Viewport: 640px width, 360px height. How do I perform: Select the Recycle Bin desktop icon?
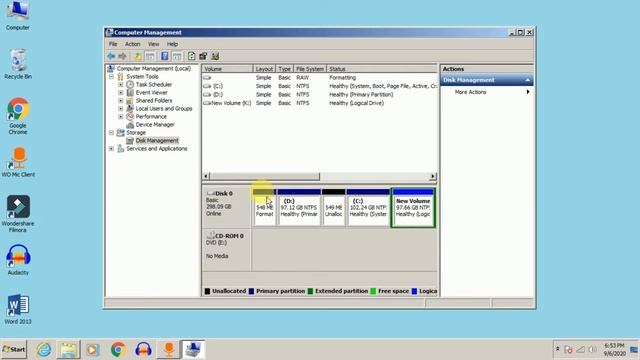(18, 64)
